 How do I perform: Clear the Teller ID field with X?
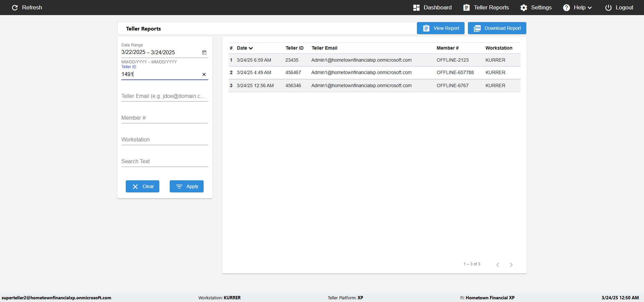[x=204, y=74]
